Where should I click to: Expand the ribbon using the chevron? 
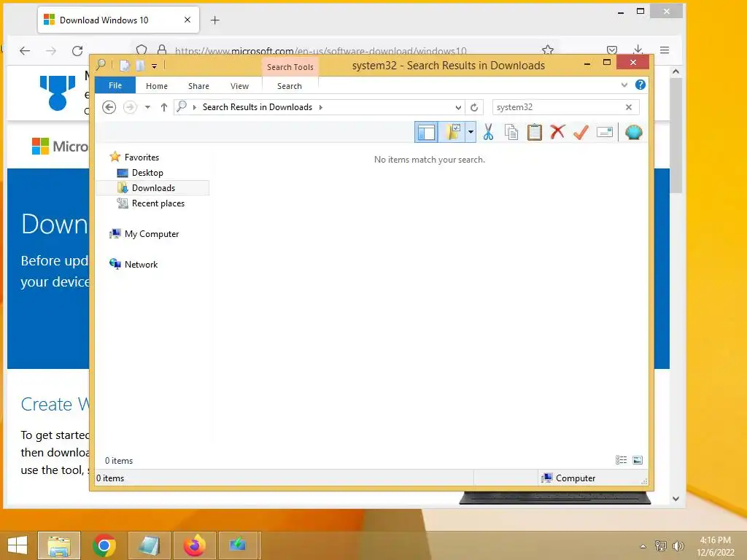coord(624,85)
